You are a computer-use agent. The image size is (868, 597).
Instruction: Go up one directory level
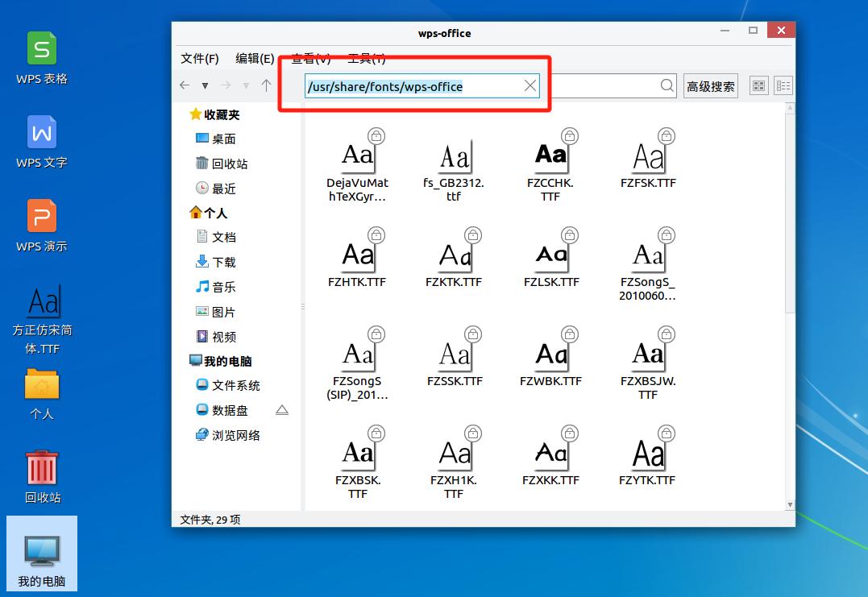point(266,85)
